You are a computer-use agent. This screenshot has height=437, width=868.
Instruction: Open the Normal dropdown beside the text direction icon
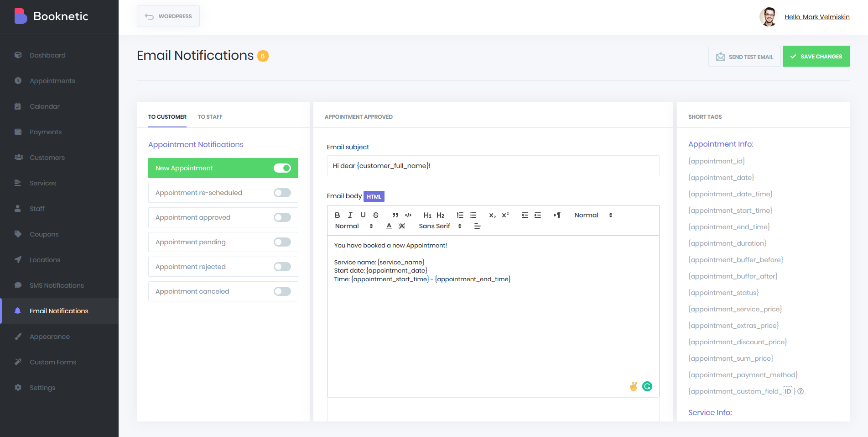coord(593,215)
